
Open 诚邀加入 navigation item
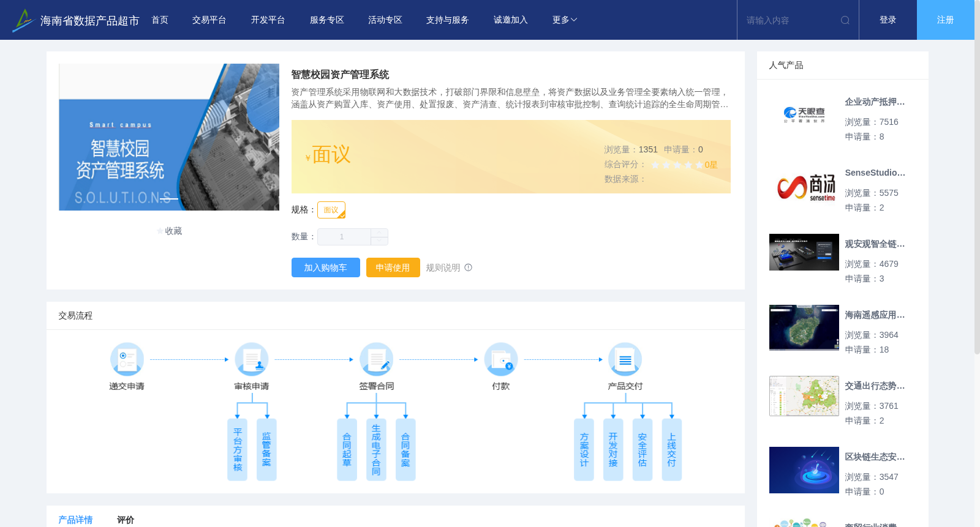coord(510,20)
